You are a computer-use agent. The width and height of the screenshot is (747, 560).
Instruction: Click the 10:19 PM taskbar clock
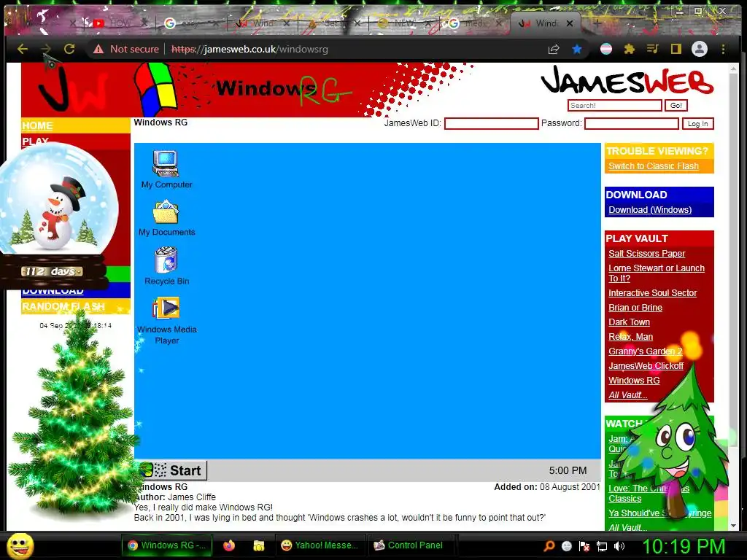[x=684, y=546]
